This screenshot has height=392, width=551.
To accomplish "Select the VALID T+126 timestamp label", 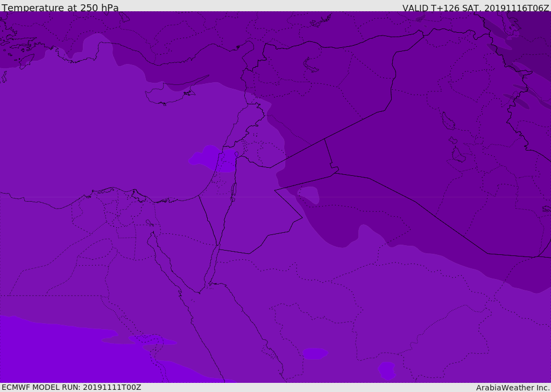I will 476,8.
